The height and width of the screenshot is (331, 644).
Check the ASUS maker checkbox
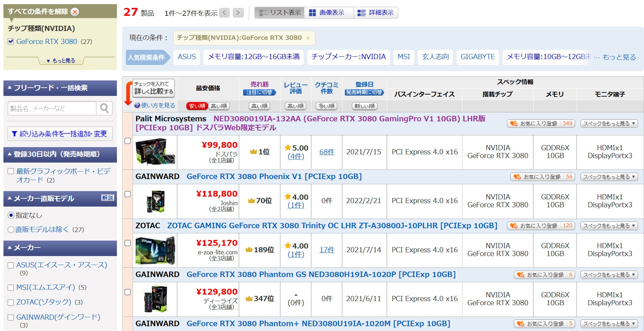(11, 265)
